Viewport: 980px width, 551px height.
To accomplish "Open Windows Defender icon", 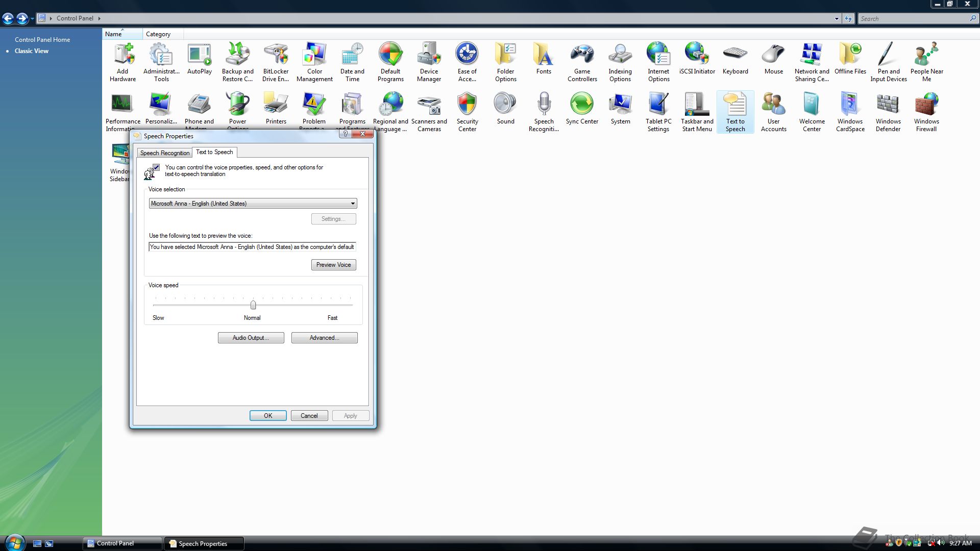I will (x=888, y=112).
